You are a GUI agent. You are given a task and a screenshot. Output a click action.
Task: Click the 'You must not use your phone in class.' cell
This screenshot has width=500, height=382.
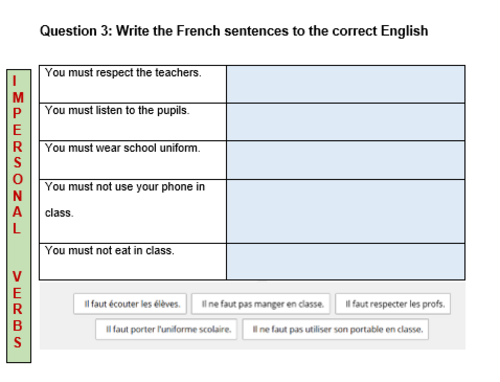pyautogui.click(x=133, y=212)
